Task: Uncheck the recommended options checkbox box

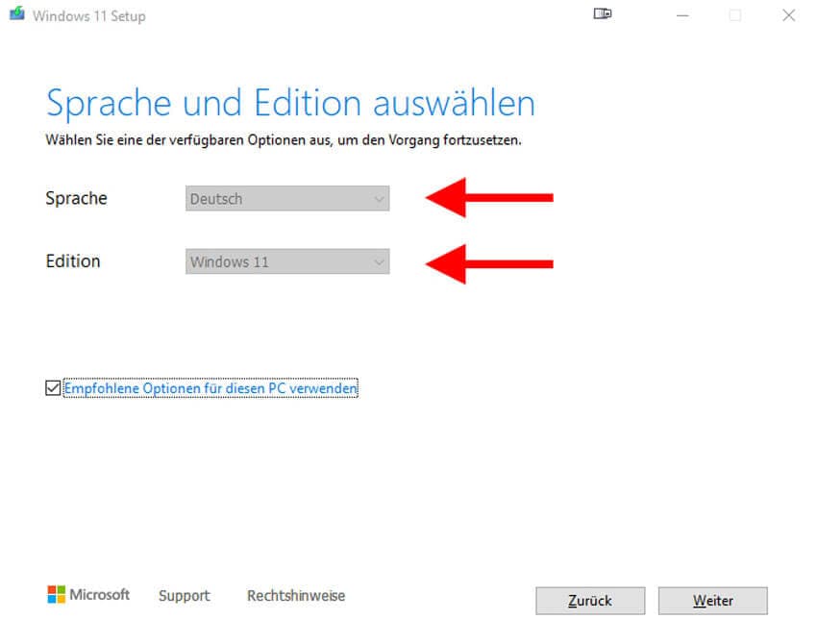Action: click(53, 388)
